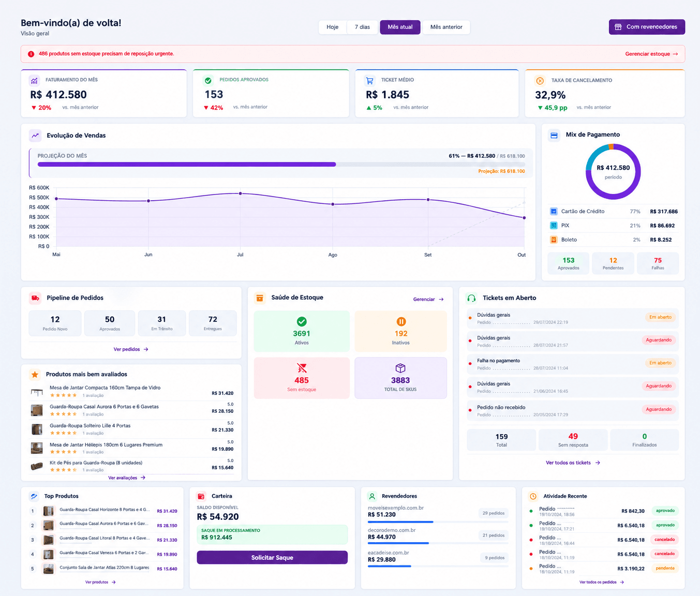Click the Saúde de Estoque box icon

point(260,298)
